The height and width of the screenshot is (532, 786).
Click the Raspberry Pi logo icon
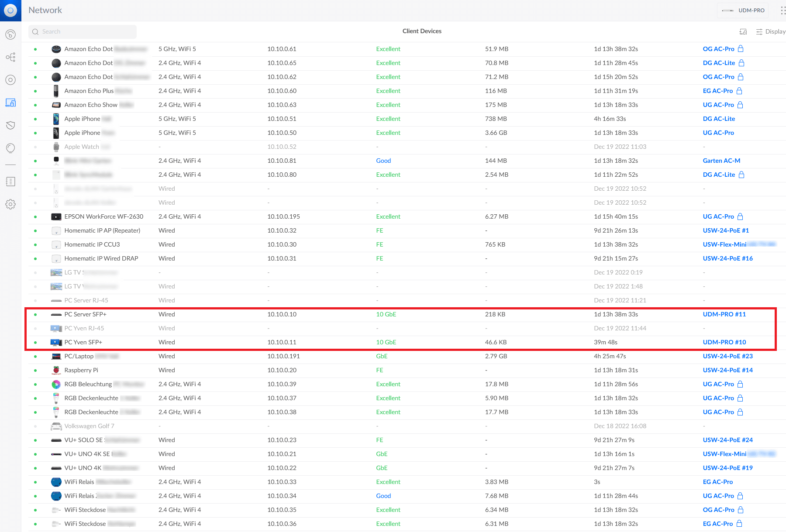pyautogui.click(x=56, y=370)
